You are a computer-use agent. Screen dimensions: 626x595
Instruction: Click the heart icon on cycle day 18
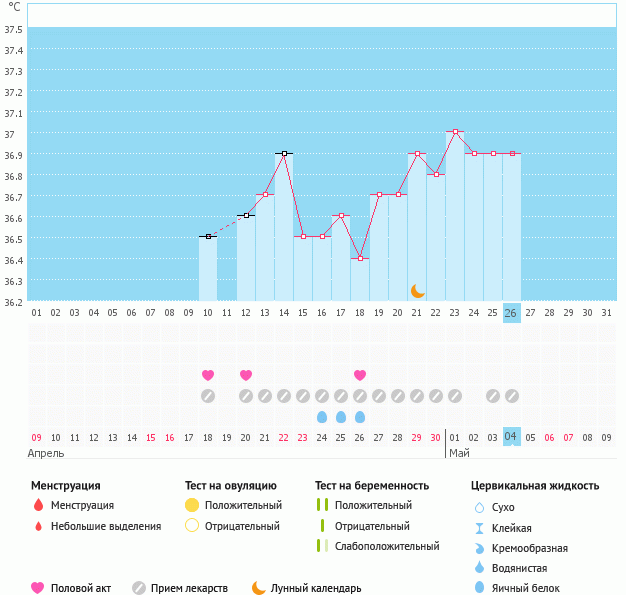click(x=360, y=375)
